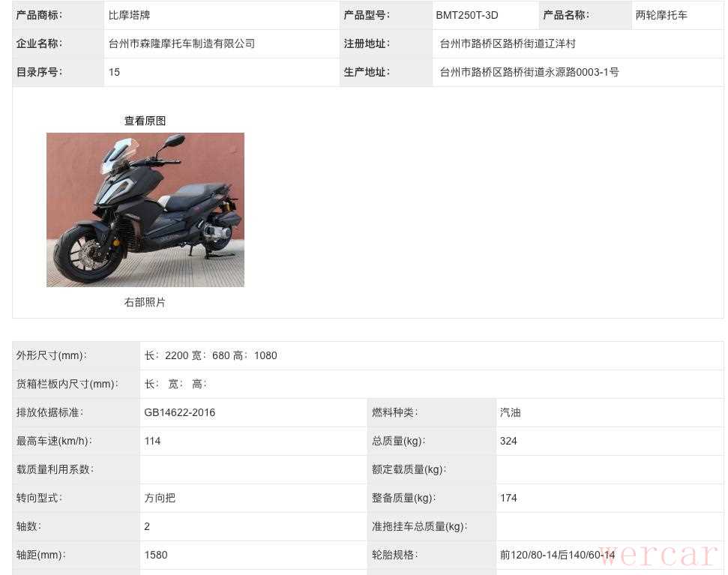Click the product model value BMT250T-3D

click(x=466, y=15)
